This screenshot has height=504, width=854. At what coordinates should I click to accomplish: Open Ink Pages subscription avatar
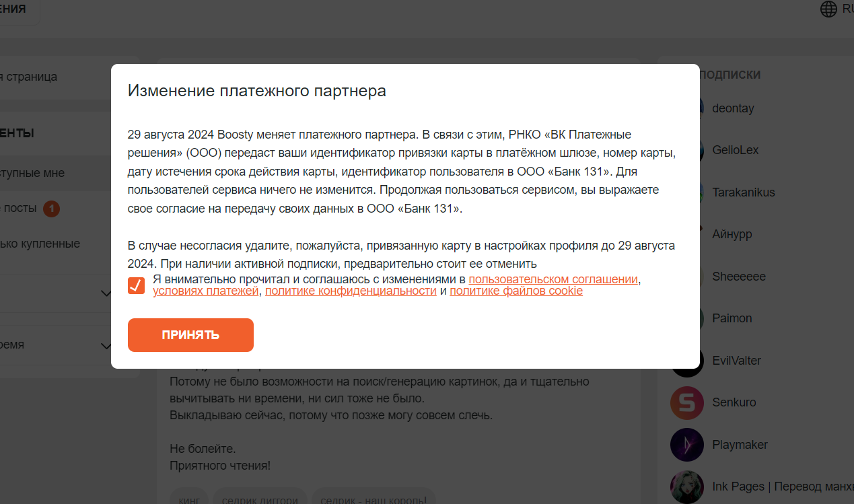coord(687,487)
